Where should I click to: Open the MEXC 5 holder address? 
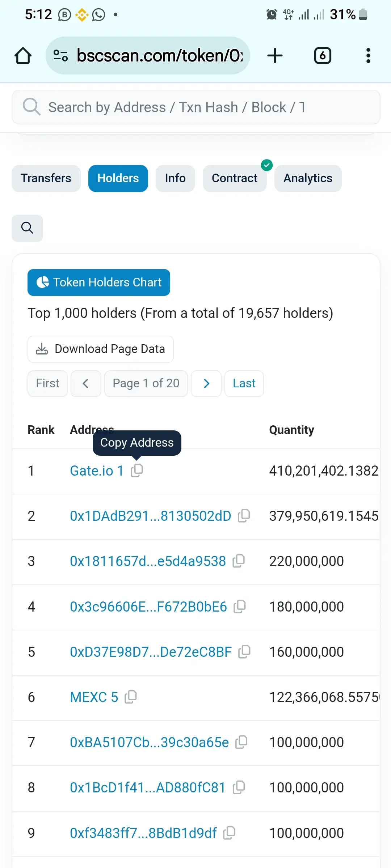[x=94, y=697]
